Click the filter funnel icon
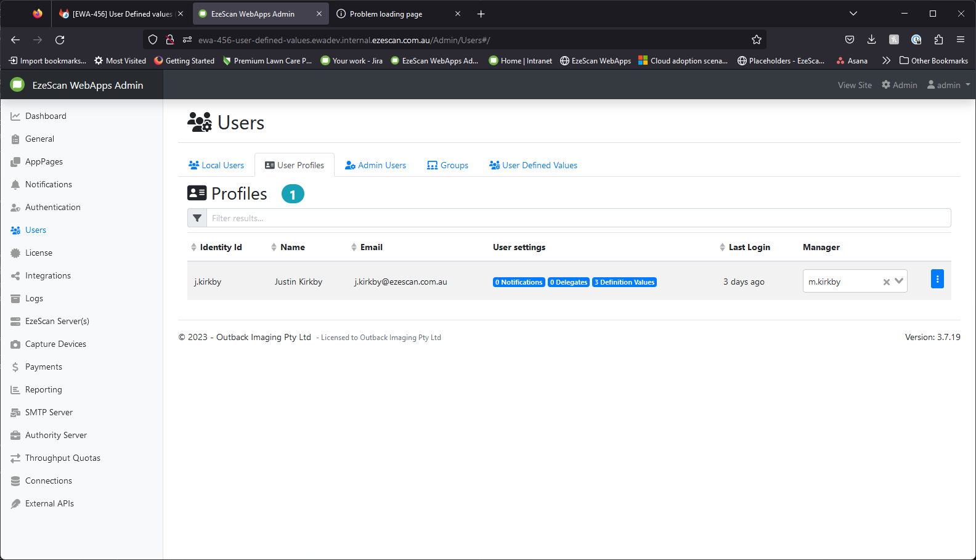This screenshot has width=976, height=560. [x=197, y=218]
